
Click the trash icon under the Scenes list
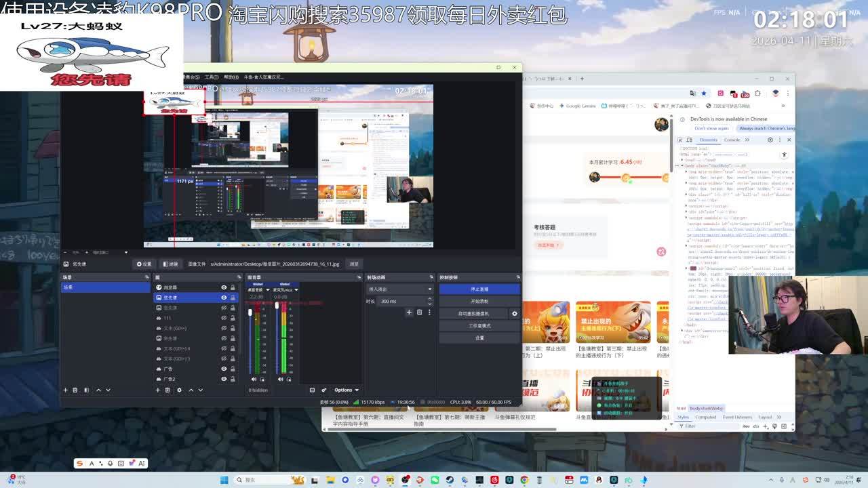[75, 390]
